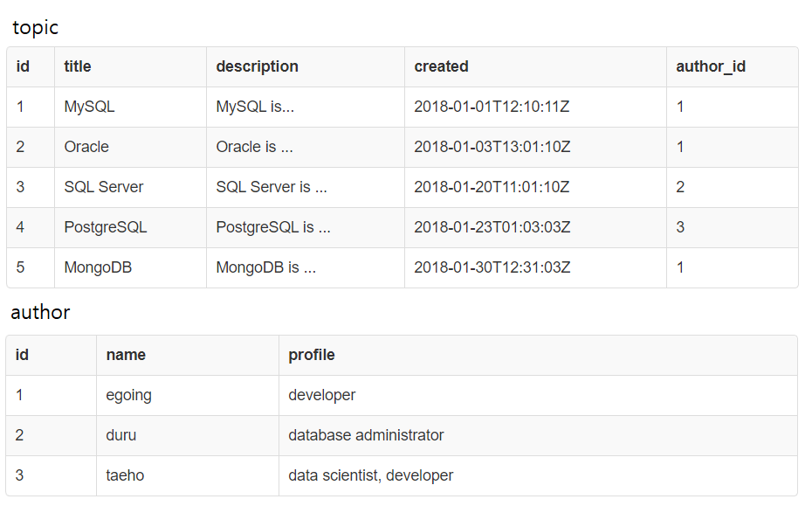
Task: Click the id cell of the taeho row
Action: point(52,475)
